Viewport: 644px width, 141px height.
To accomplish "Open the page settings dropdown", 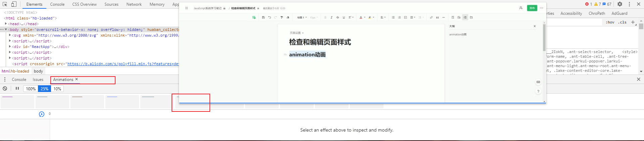I will (296, 33).
